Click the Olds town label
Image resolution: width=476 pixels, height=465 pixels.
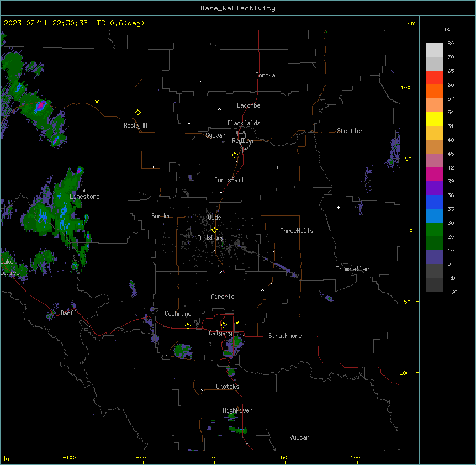(x=214, y=218)
